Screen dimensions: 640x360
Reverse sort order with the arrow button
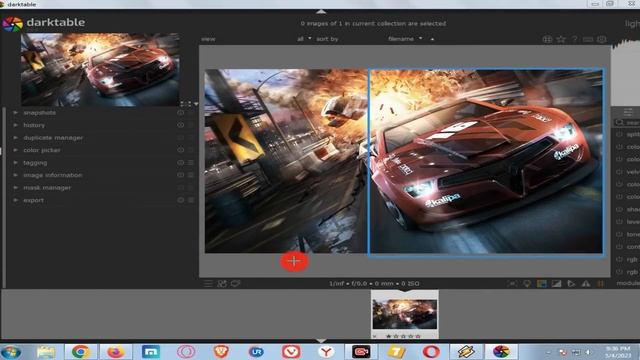coord(432,39)
